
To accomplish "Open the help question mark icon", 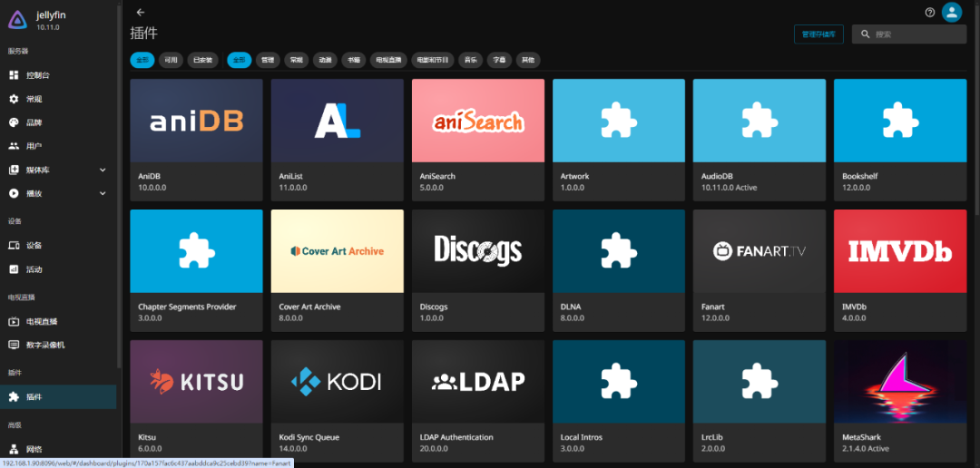I will 929,13.
